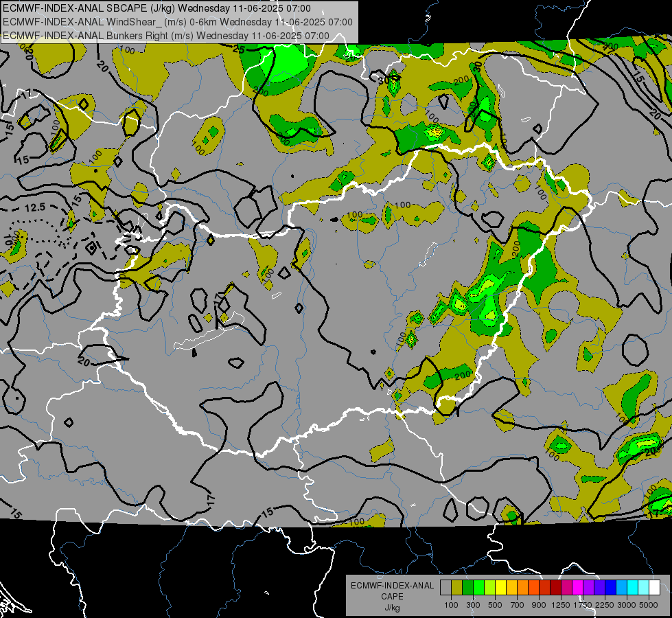Click the CAPE word in the legend
672x618 pixels.
[x=392, y=597]
